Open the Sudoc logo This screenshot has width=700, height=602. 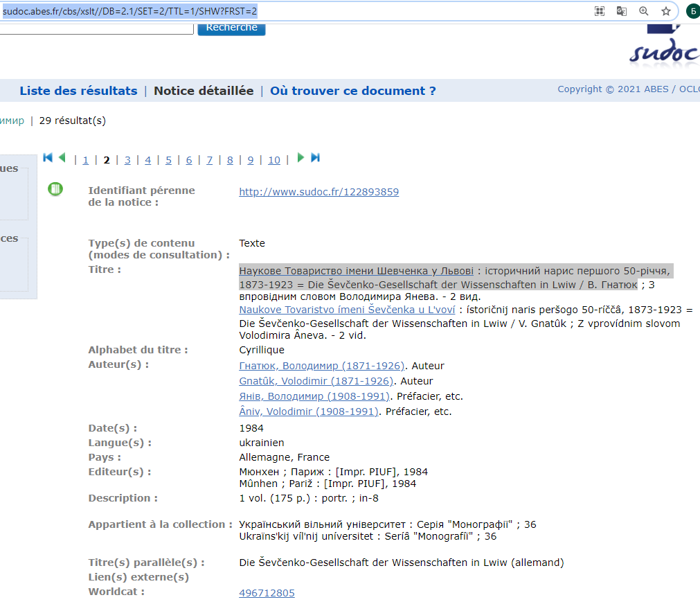tap(664, 47)
